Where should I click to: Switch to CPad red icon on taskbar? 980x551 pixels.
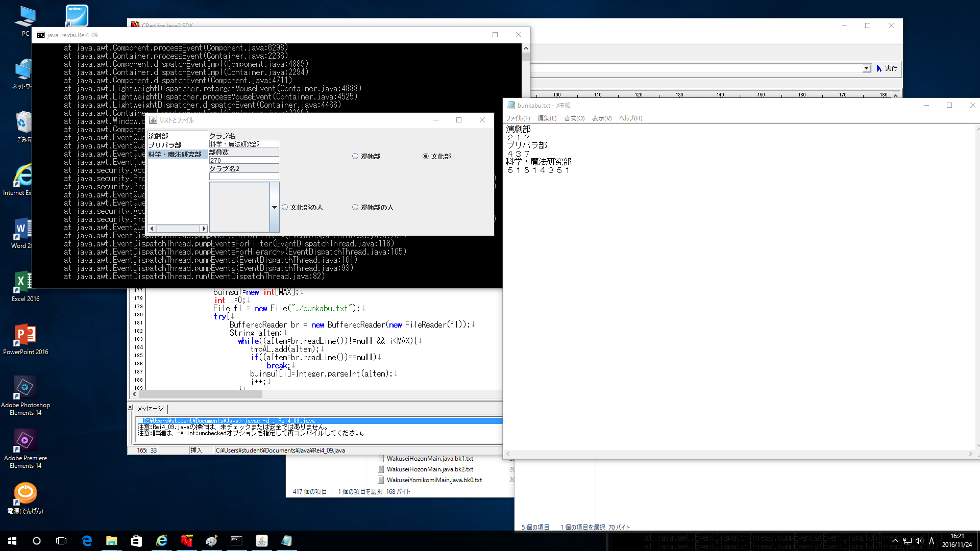coord(187,541)
